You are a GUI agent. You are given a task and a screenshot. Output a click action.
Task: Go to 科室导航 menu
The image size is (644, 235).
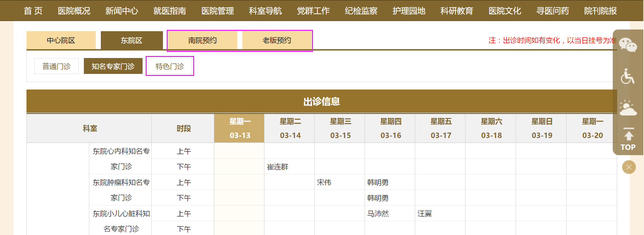[x=265, y=11]
